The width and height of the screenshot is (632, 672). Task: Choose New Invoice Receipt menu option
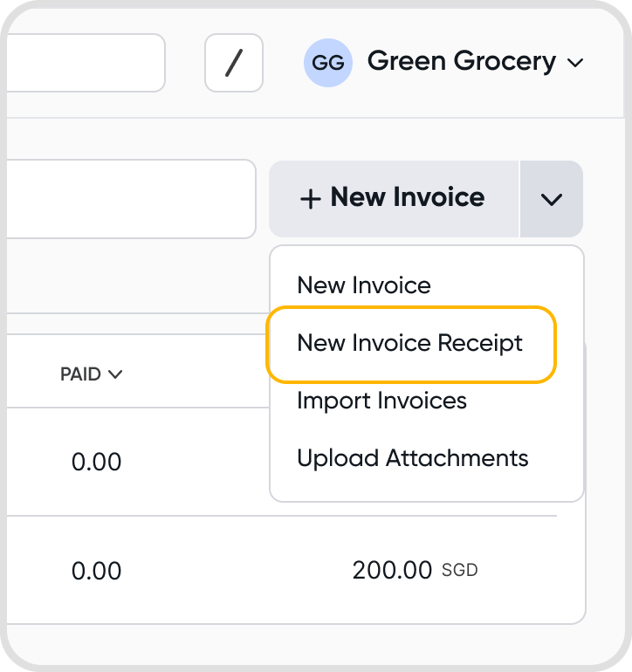pos(410,343)
